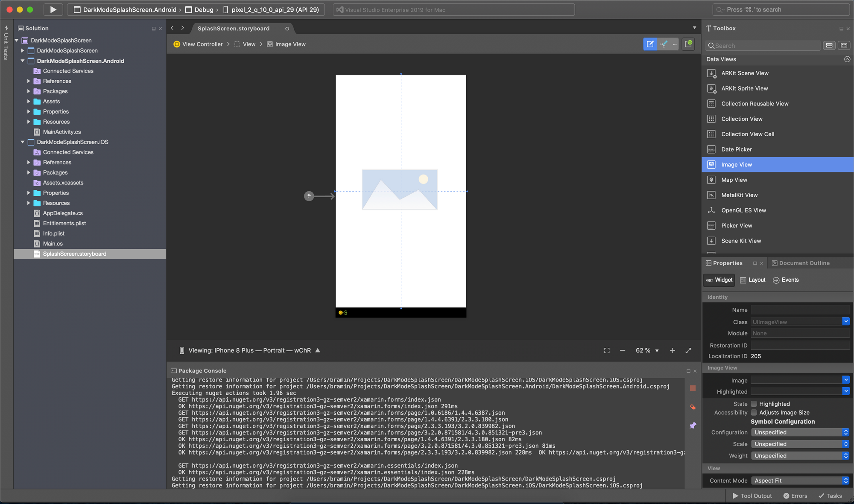Open the Errors pad
Screen dimensions: 854x504
click(795, 496)
